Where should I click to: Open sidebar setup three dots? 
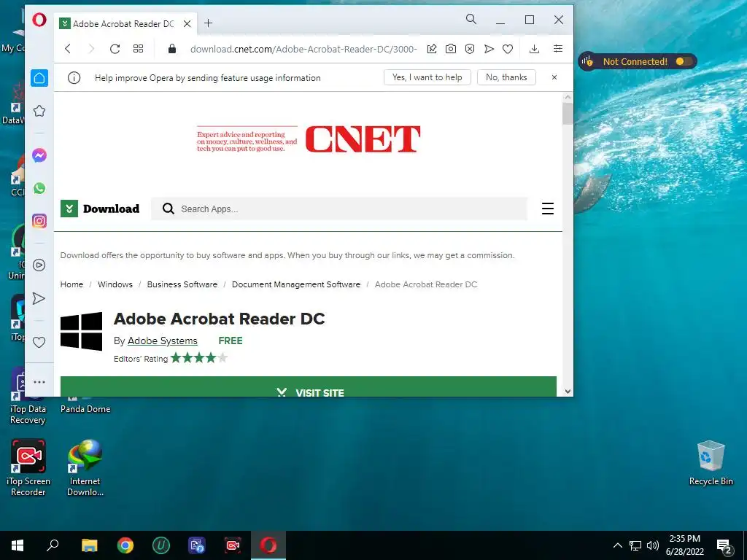(39, 382)
